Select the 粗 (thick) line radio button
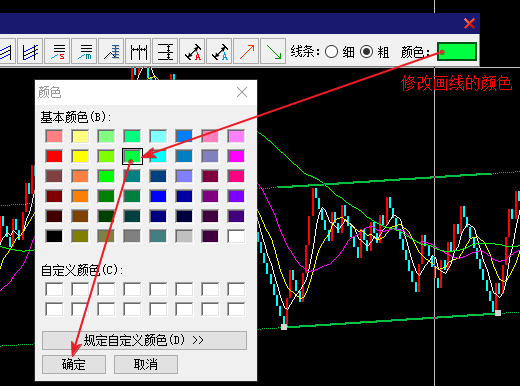This screenshot has height=386, width=520. coord(366,52)
